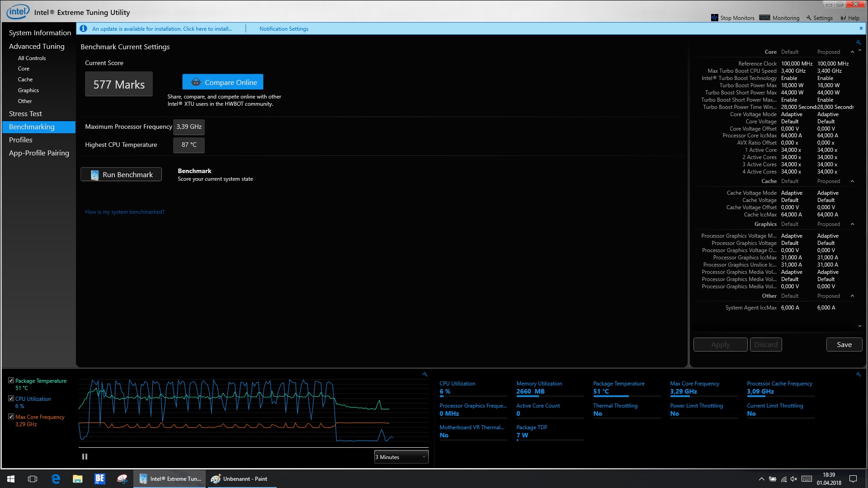Collapse the Graphics settings section
This screenshot has height=488, width=868.
click(x=852, y=224)
